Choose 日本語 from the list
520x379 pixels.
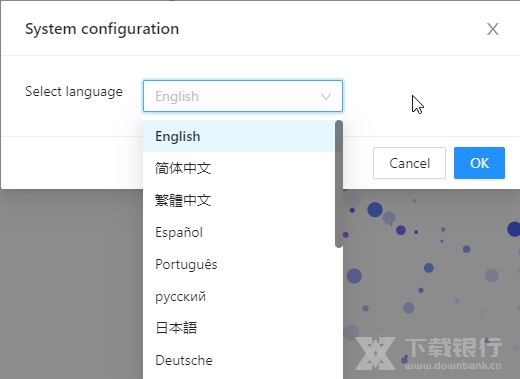click(x=239, y=328)
